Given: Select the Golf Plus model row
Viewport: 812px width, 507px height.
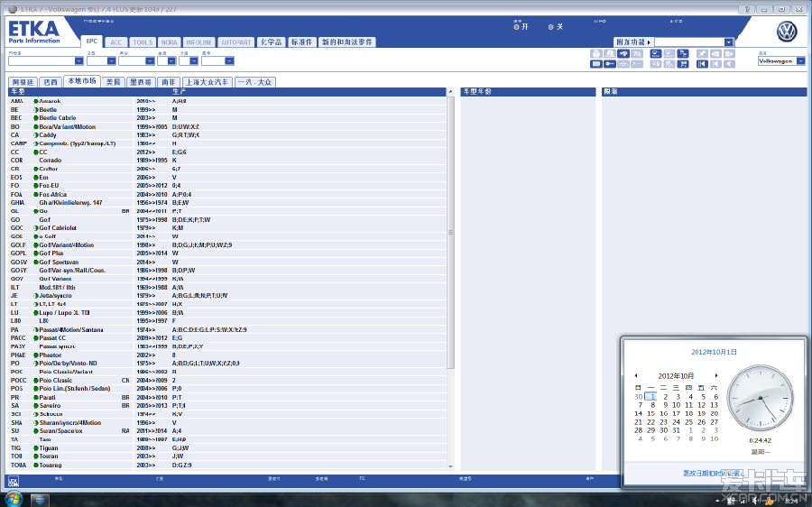Looking at the screenshot, I should (x=227, y=253).
